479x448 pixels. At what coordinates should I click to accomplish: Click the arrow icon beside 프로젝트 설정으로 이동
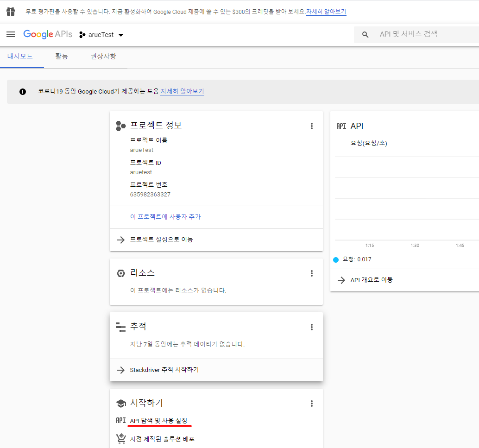point(121,240)
